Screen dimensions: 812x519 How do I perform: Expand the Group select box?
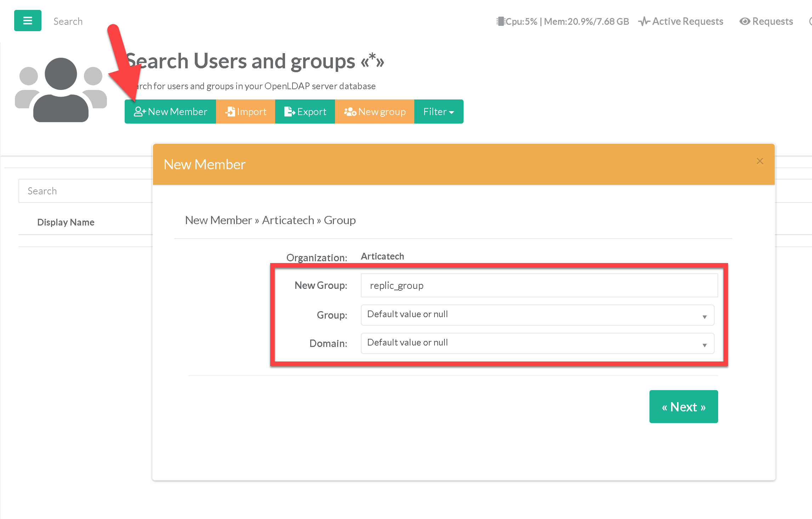tap(537, 315)
